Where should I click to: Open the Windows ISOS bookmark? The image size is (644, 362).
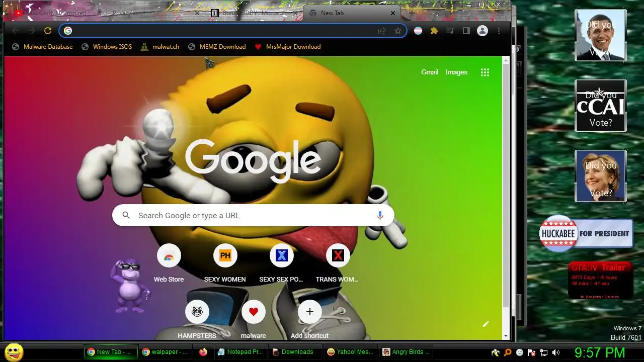click(x=108, y=47)
